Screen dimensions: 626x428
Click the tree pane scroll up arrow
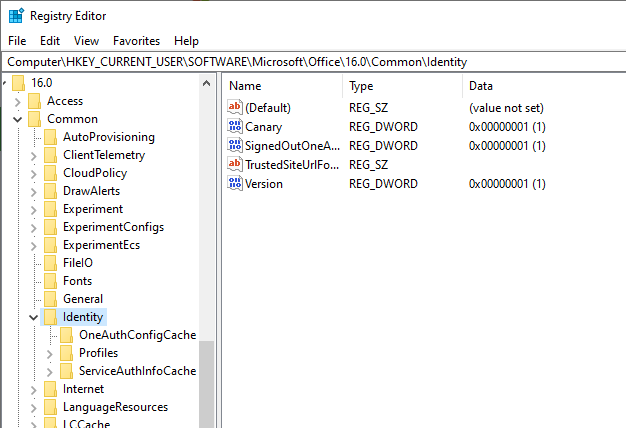click(x=206, y=83)
